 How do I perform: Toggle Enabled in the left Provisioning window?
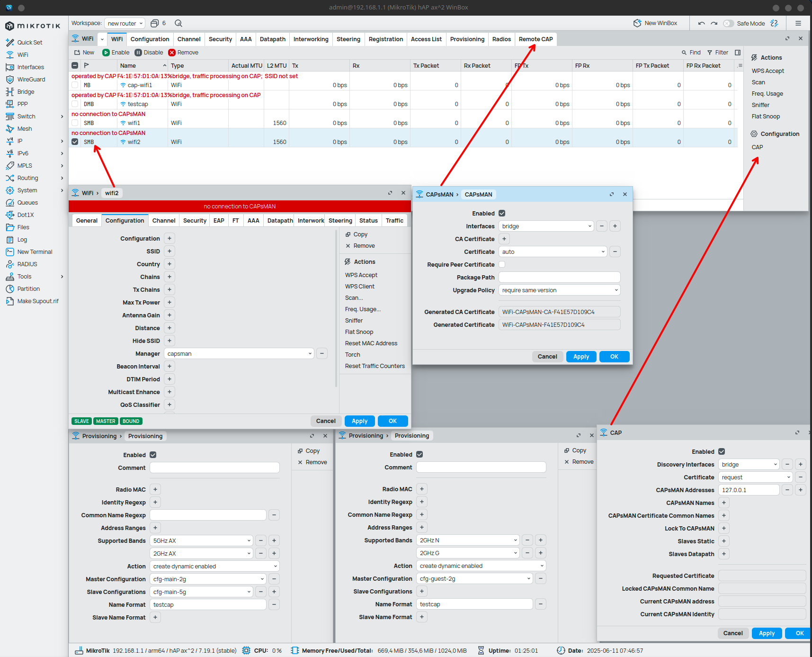pos(153,455)
